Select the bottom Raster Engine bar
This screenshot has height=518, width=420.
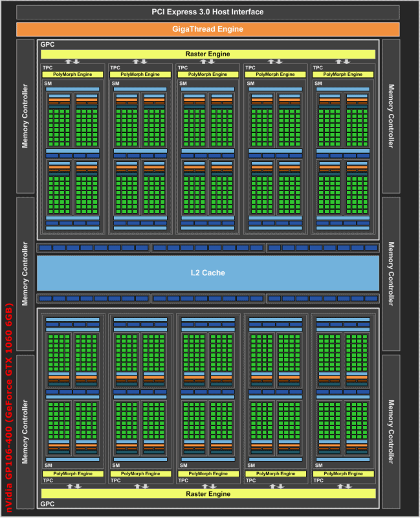(208, 493)
